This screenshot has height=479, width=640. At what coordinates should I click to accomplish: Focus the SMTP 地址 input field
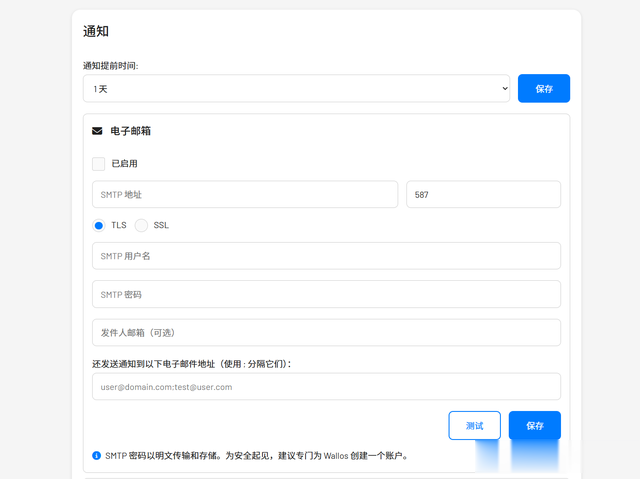(x=245, y=195)
